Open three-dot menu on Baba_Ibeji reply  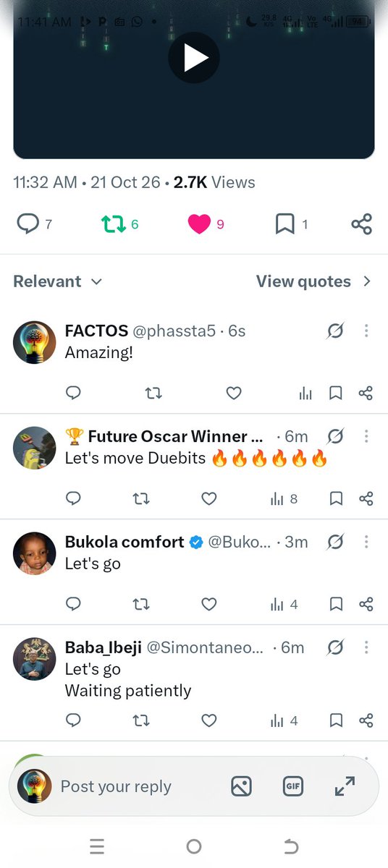coord(366,647)
